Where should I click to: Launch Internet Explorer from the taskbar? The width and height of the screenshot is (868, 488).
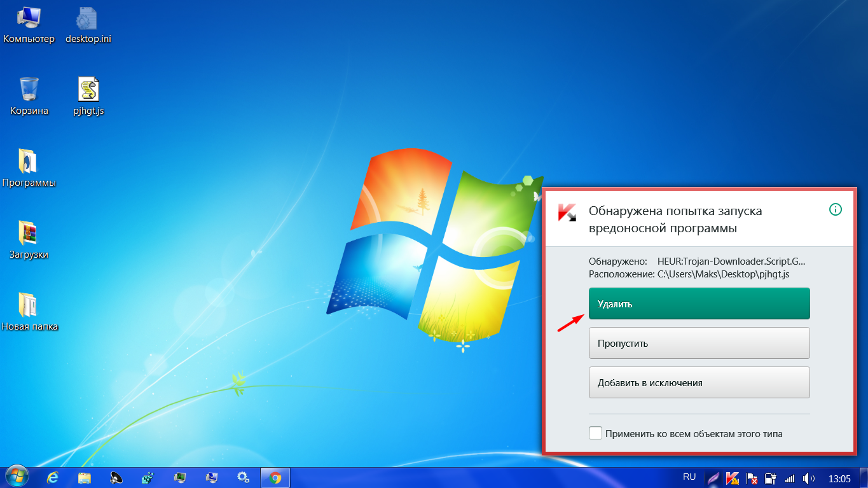coord(53,477)
